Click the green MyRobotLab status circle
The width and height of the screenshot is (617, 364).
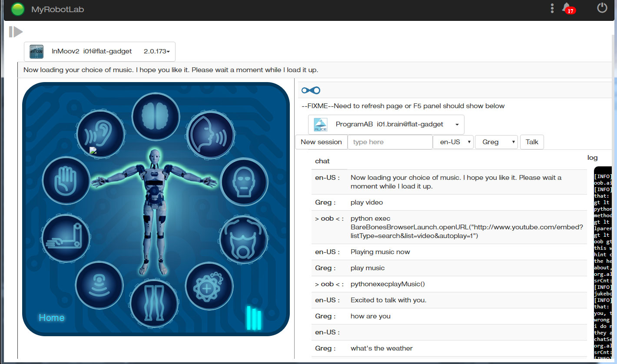pyautogui.click(x=18, y=9)
